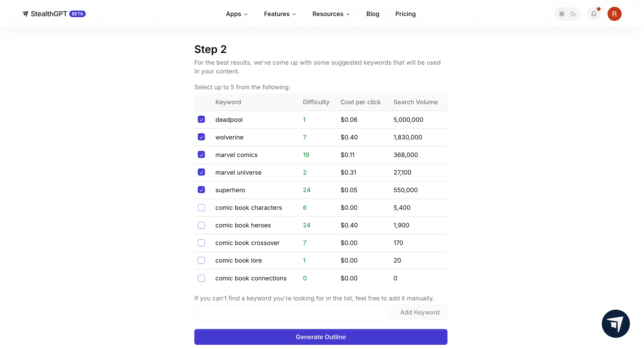Switch to dark mode moon icon
The height and width of the screenshot is (349, 644).
[x=573, y=14]
